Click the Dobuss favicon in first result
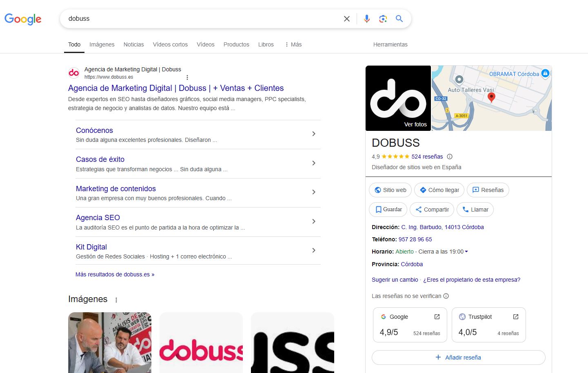The image size is (588, 373). click(74, 73)
